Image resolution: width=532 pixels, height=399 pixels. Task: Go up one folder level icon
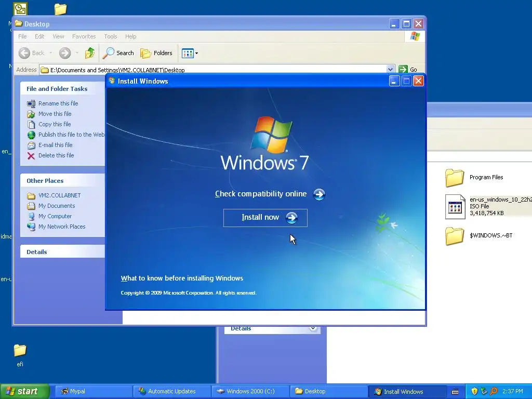pos(89,53)
